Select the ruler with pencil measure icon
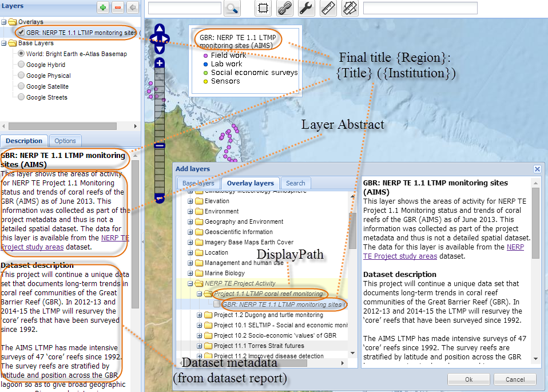548x392 pixels. (x=350, y=8)
